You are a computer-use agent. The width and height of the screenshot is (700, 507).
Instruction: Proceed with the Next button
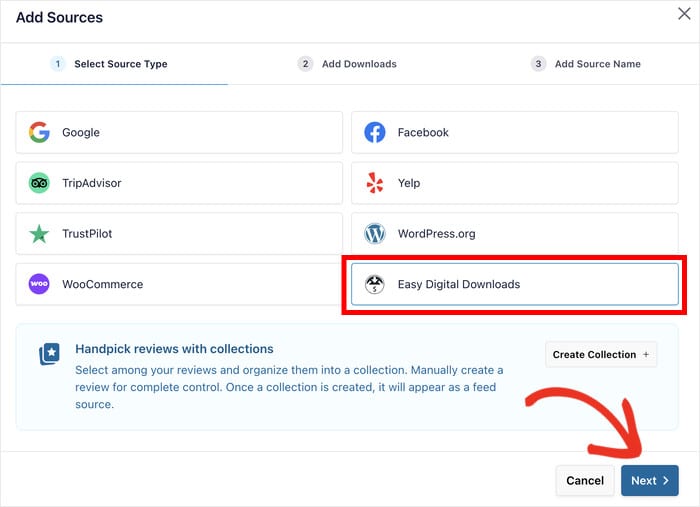click(x=650, y=481)
